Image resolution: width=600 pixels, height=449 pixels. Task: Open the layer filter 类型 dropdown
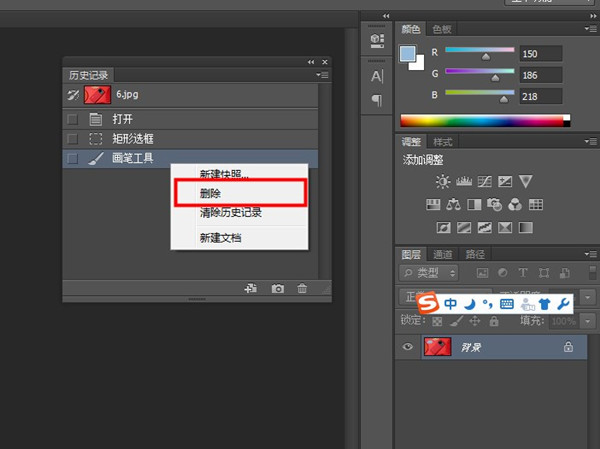(x=429, y=272)
